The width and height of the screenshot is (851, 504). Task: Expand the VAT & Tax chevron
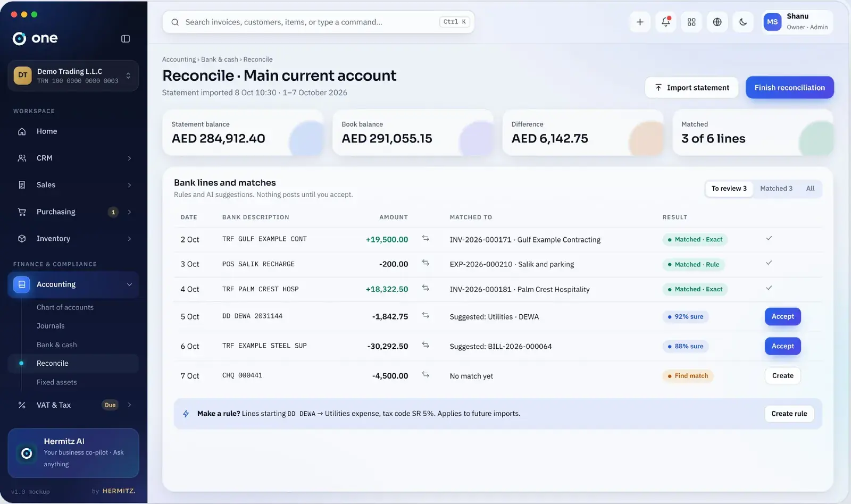tap(129, 405)
